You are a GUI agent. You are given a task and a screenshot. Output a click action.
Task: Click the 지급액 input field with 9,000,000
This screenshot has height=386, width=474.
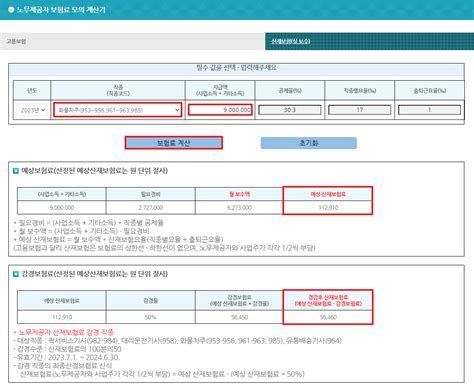pos(220,110)
